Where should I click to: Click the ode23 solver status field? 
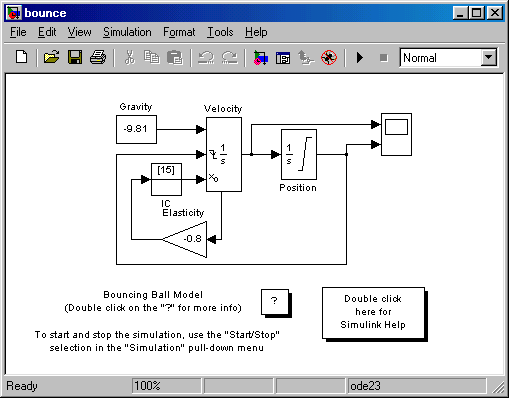[x=417, y=386]
